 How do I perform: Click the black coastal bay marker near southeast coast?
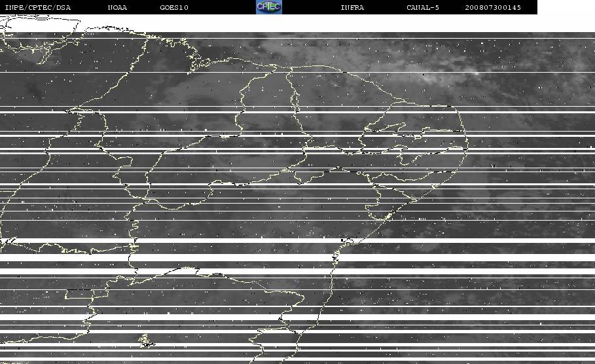[347, 240]
